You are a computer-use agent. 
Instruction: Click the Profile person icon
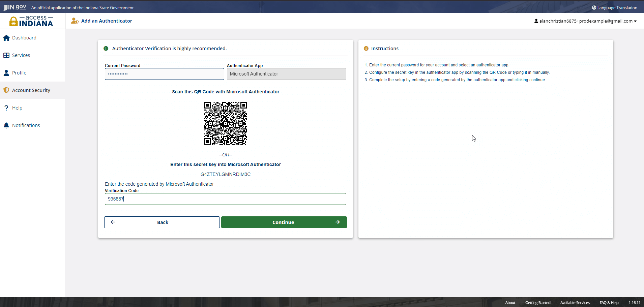point(6,73)
